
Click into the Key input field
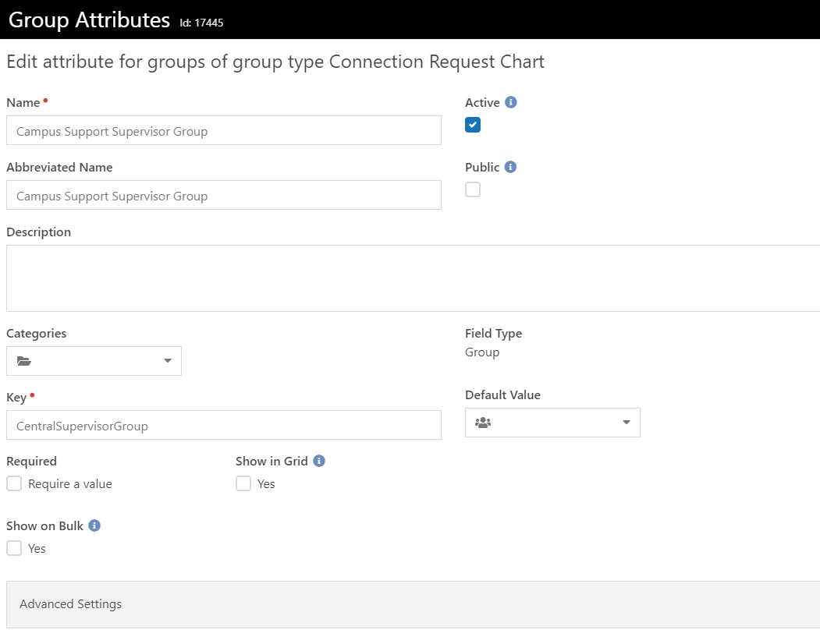[224, 425]
